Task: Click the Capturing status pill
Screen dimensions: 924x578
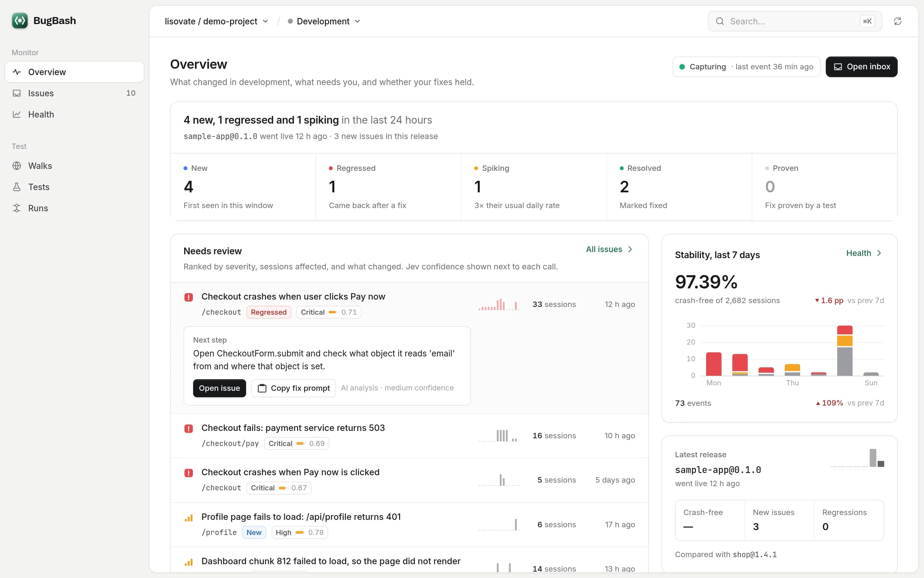Action: tap(747, 67)
